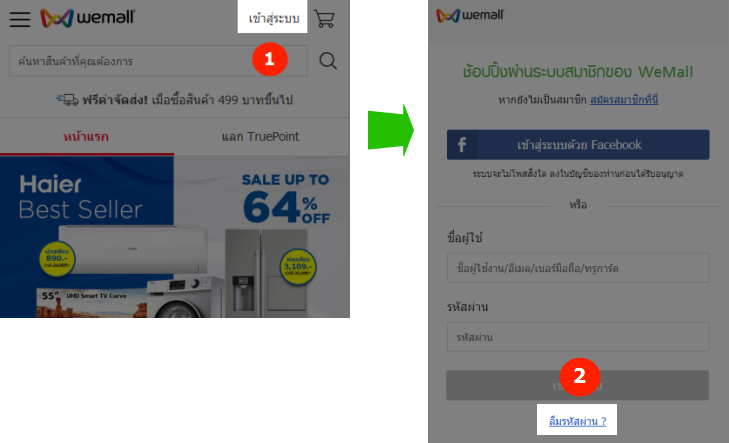
Task: Click the WeMall logo on the home page
Action: [87, 18]
